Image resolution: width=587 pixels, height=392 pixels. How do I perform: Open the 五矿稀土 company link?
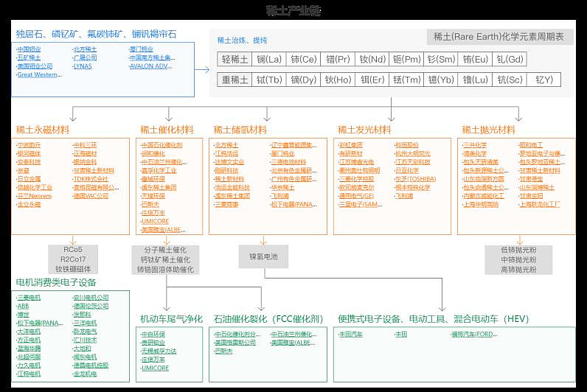(x=29, y=57)
